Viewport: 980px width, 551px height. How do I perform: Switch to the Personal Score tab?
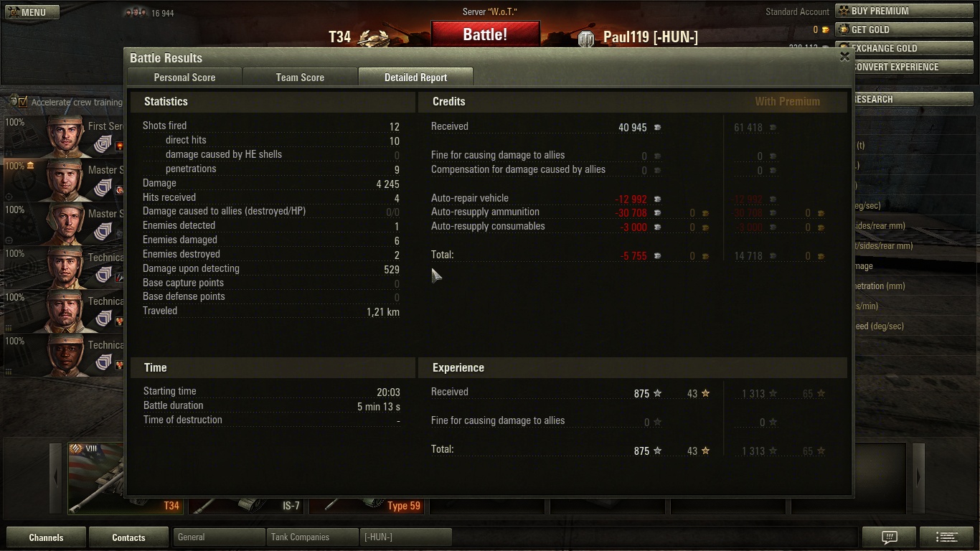184,77
